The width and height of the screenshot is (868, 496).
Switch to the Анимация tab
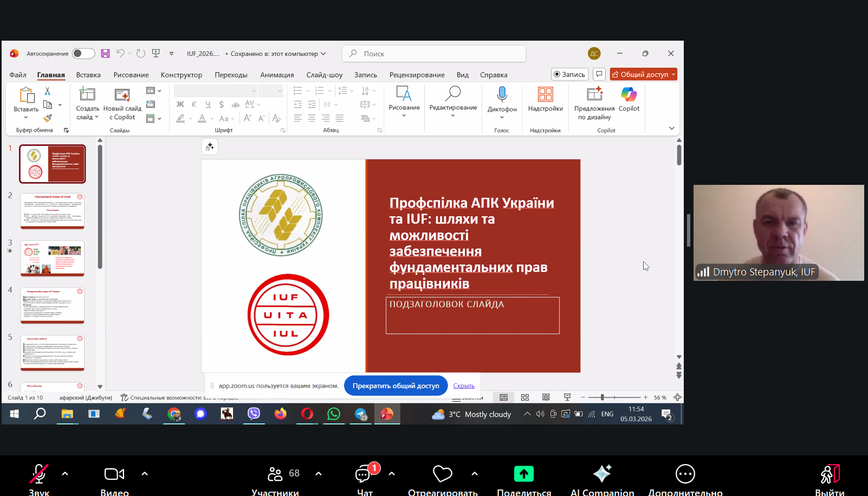click(277, 75)
